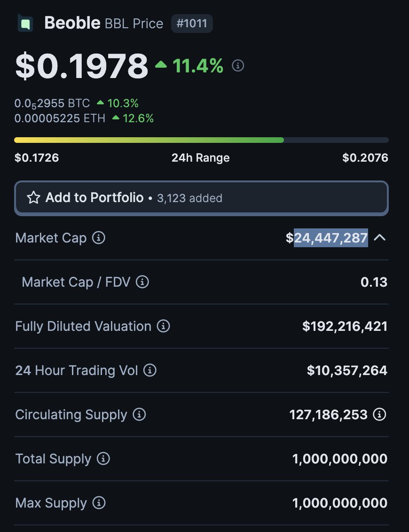
Task: Click the Add to Portfolio button
Action: coord(201,198)
